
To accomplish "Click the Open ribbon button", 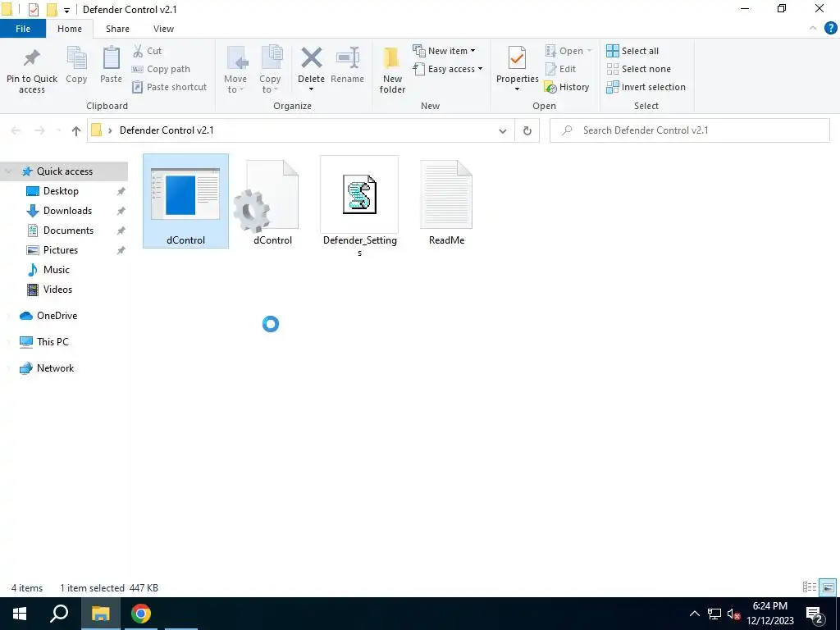I will 568,51.
